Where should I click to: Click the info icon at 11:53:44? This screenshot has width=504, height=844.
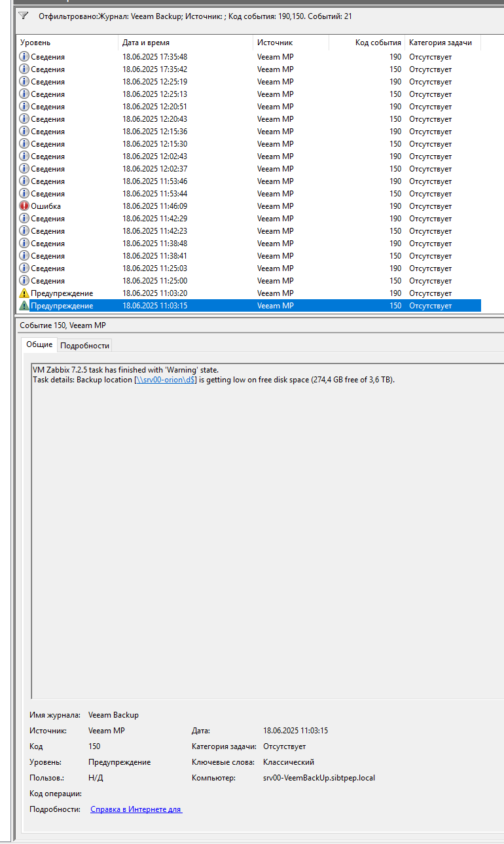click(x=24, y=194)
